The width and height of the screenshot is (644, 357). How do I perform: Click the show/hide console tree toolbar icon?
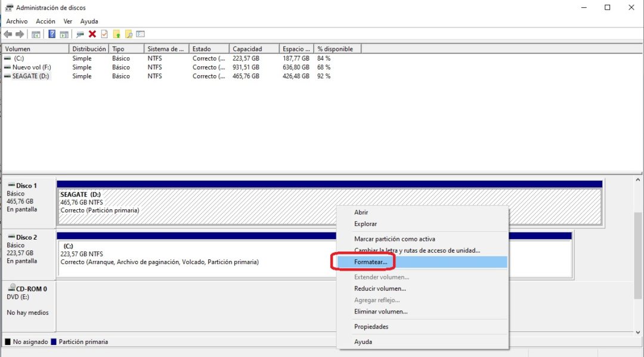[x=36, y=34]
